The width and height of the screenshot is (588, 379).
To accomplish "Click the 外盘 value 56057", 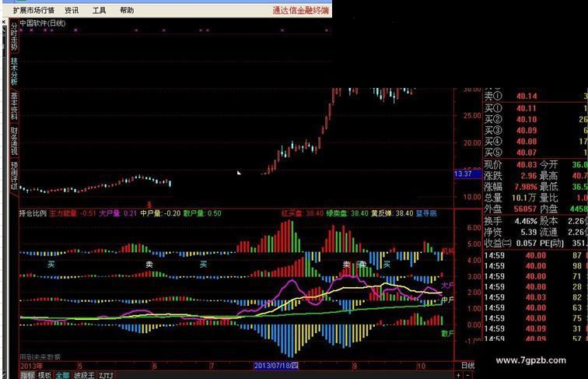I will pos(525,209).
